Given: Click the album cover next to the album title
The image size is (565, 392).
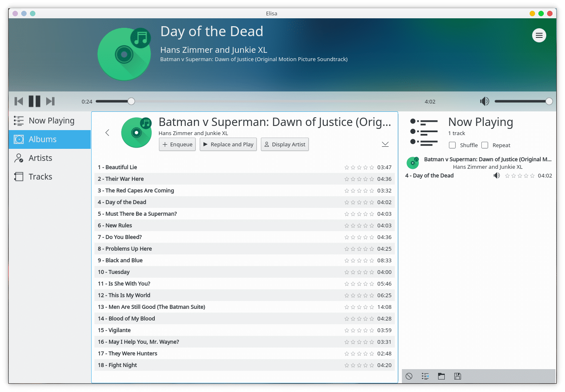Looking at the screenshot, I should [136, 133].
